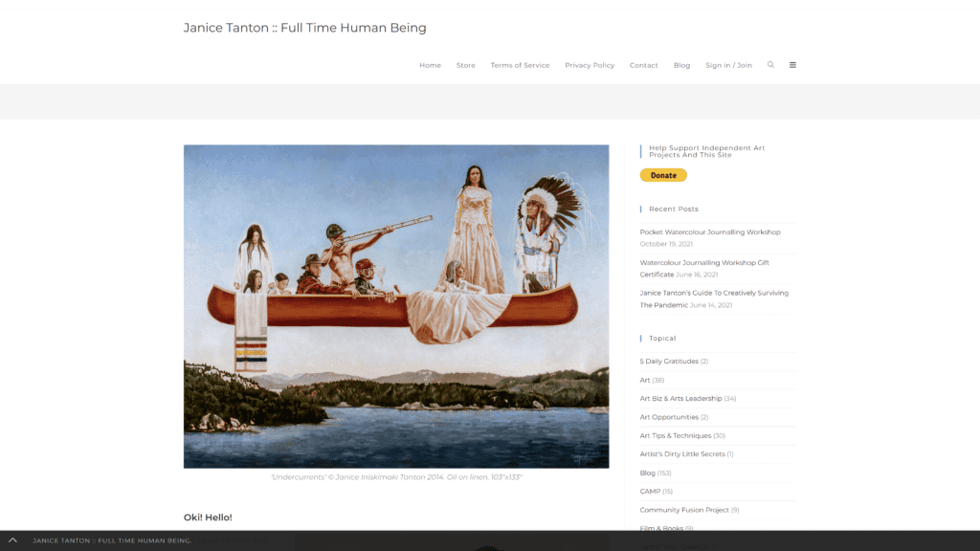Image resolution: width=980 pixels, height=551 pixels.
Task: Open the Art category link
Action: pos(645,380)
